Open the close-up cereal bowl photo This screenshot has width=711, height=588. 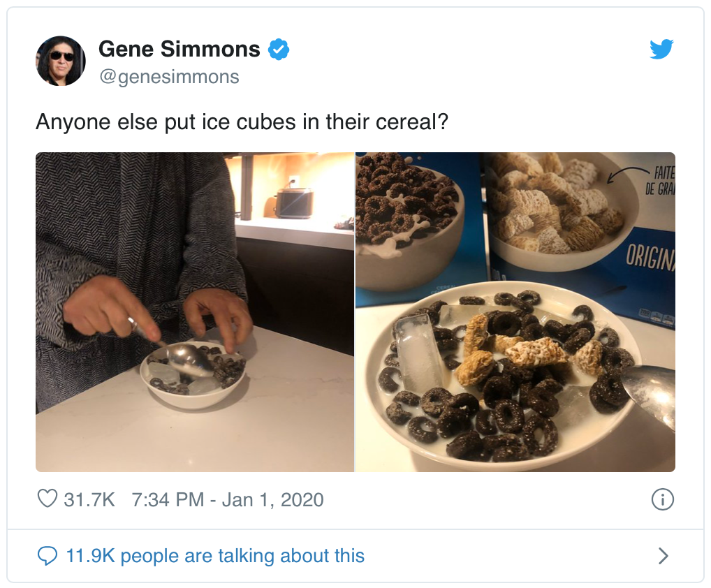tap(515, 312)
